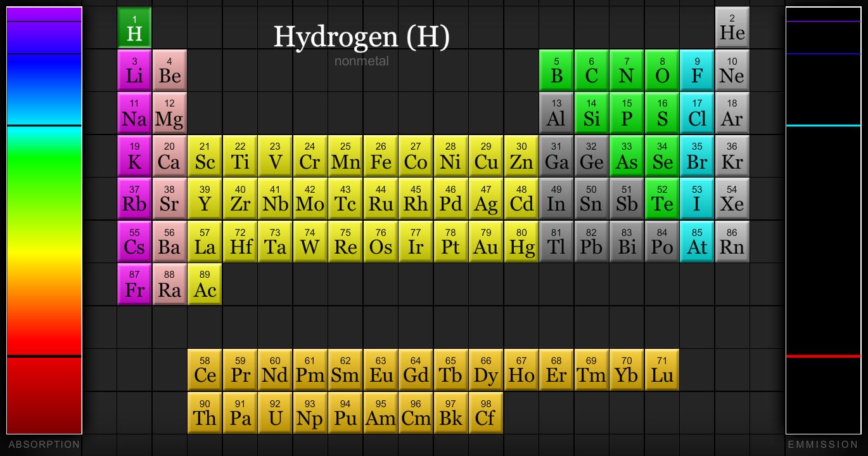Pick the Cerium (Ce) lanthanide tile
This screenshot has height=456, width=868.
[205, 370]
